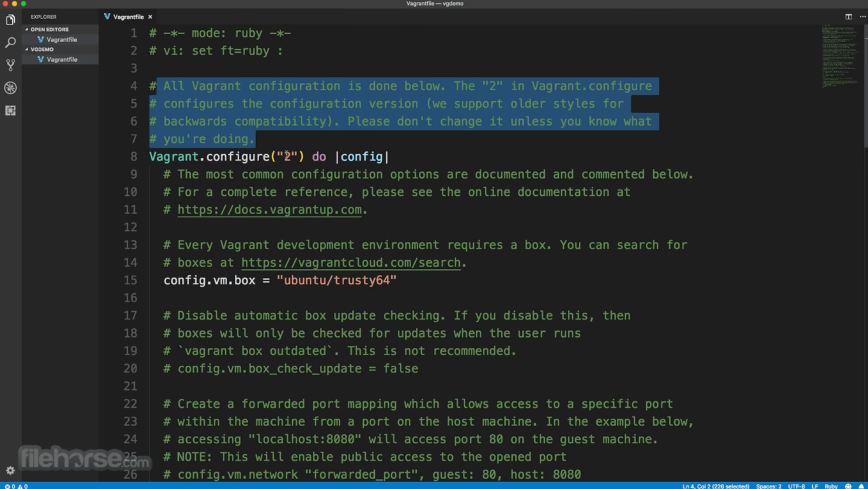868x489 pixels.
Task: Click the macOS green zoom window button
Action: (x=24, y=4)
